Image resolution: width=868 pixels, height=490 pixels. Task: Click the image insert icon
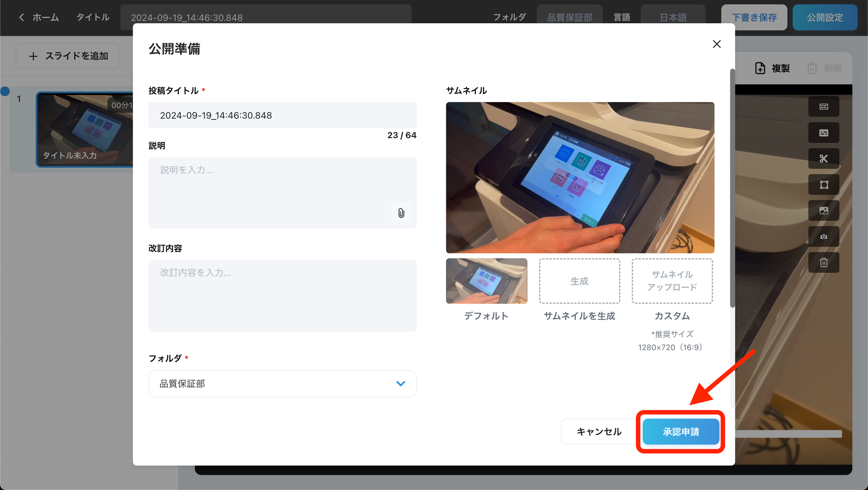pyautogui.click(x=823, y=211)
